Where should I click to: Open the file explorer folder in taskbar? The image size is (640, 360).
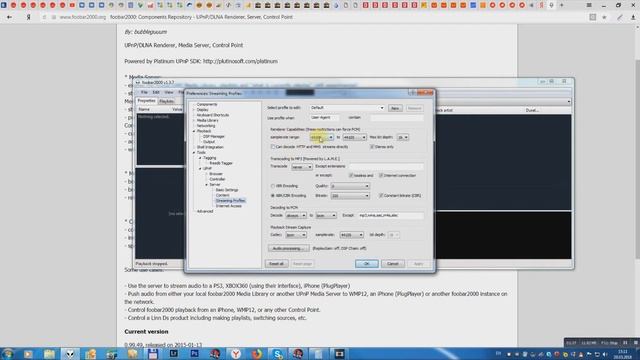49,354
